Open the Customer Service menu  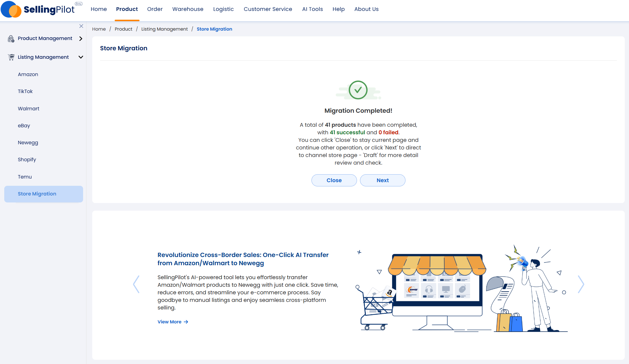(x=268, y=9)
